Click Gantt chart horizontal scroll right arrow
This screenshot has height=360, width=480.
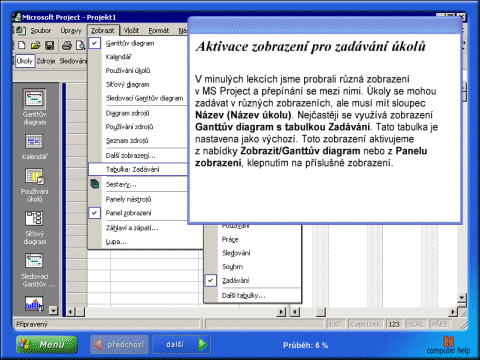[x=453, y=312]
